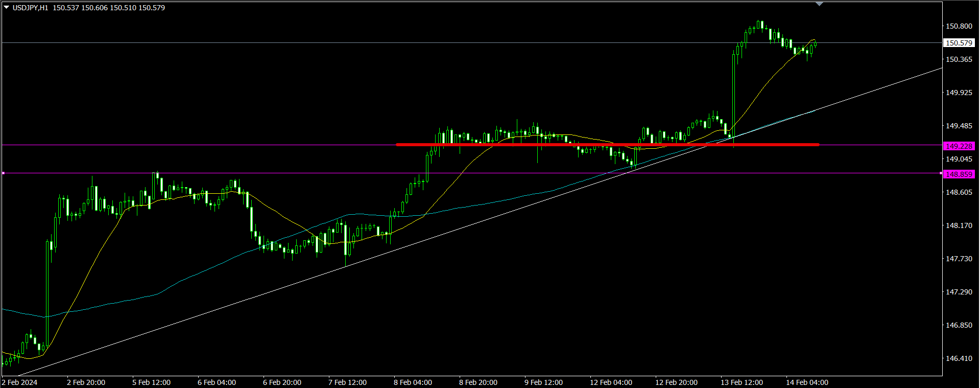This screenshot has width=980, height=388.
Task: Click the 148.170 price scale label
Action: [x=959, y=225]
